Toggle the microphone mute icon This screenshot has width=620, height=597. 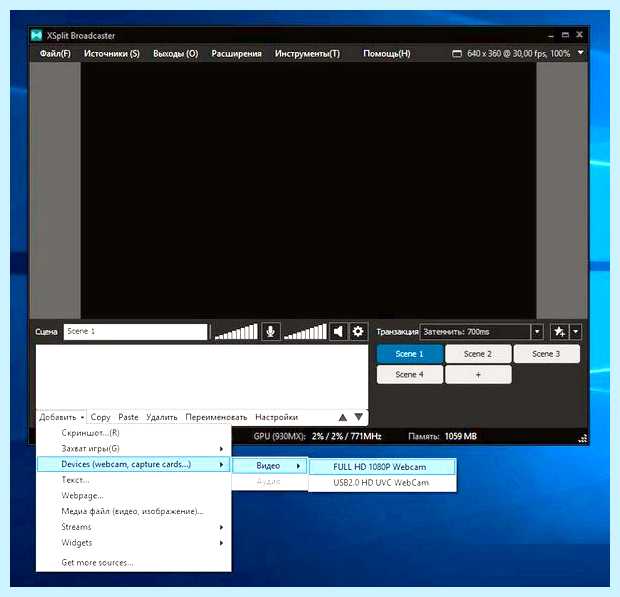coord(270,331)
